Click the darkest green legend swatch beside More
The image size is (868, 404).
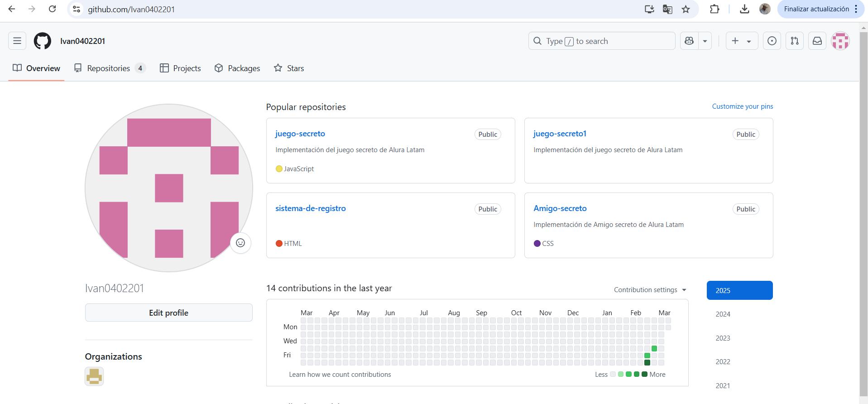pyautogui.click(x=644, y=374)
